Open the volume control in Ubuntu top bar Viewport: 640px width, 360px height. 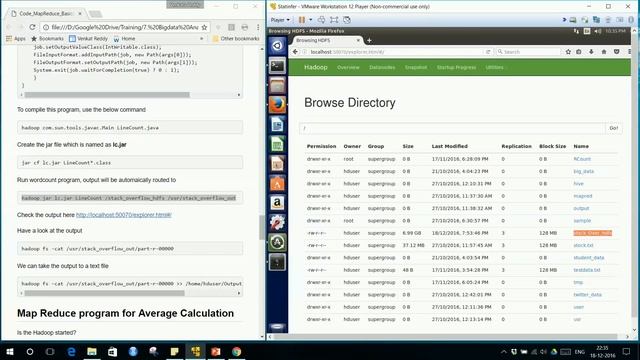pos(598,31)
